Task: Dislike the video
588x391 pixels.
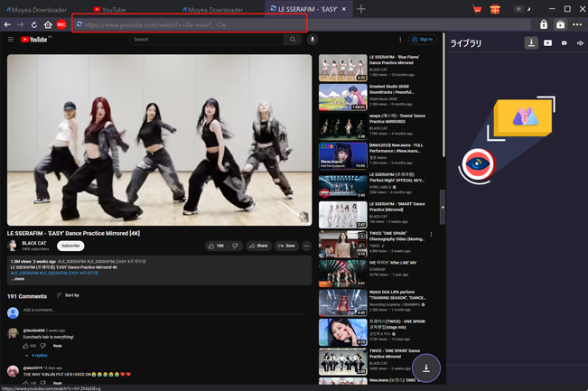Action: (x=235, y=246)
